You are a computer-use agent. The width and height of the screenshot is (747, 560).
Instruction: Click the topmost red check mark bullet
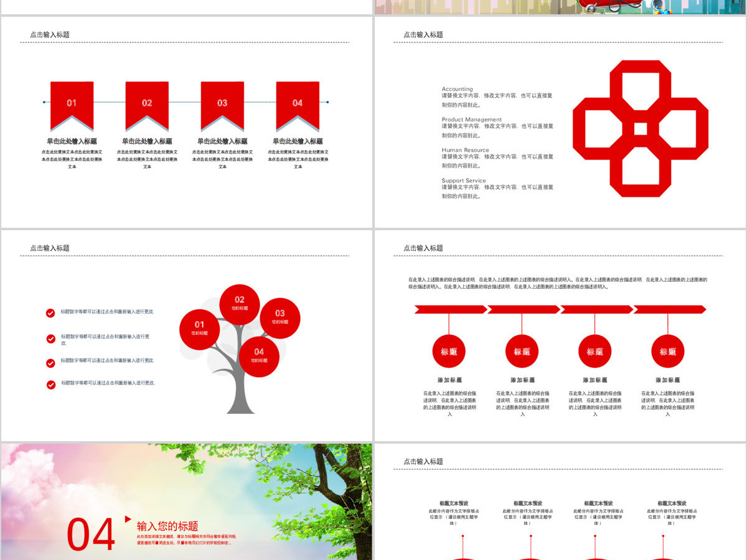coord(51,313)
